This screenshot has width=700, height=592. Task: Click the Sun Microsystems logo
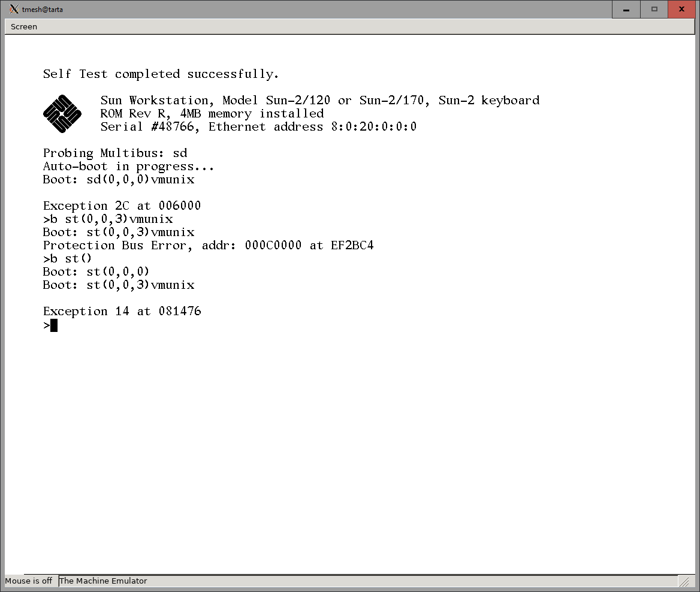pyautogui.click(x=62, y=113)
